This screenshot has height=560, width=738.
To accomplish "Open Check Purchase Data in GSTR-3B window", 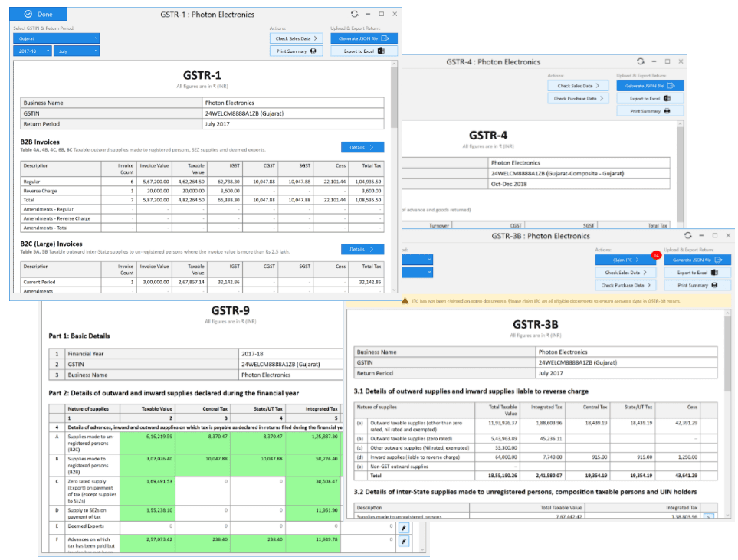I will tap(625, 285).
